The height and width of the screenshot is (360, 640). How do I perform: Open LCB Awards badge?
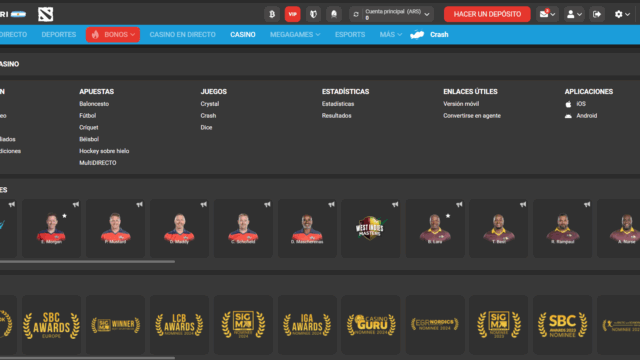(x=179, y=325)
